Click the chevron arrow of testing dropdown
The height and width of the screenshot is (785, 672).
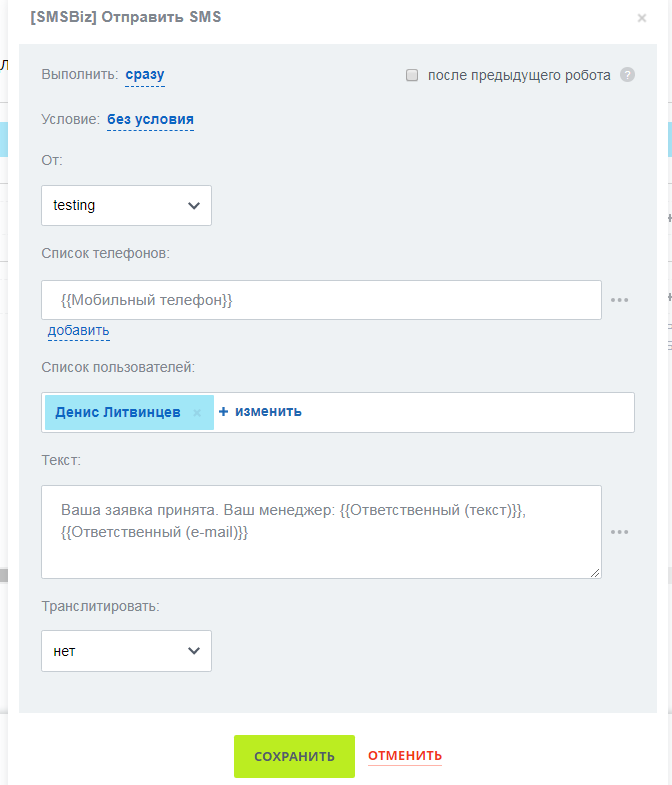[194, 205]
